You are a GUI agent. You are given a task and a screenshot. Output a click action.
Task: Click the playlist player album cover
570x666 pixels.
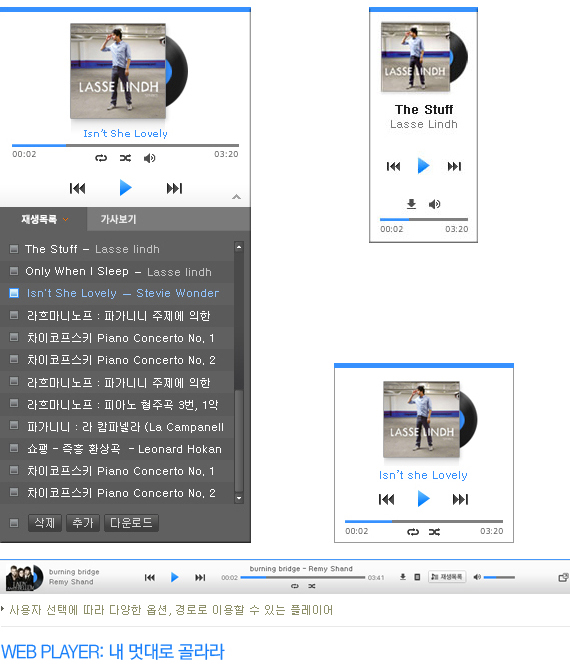118,71
